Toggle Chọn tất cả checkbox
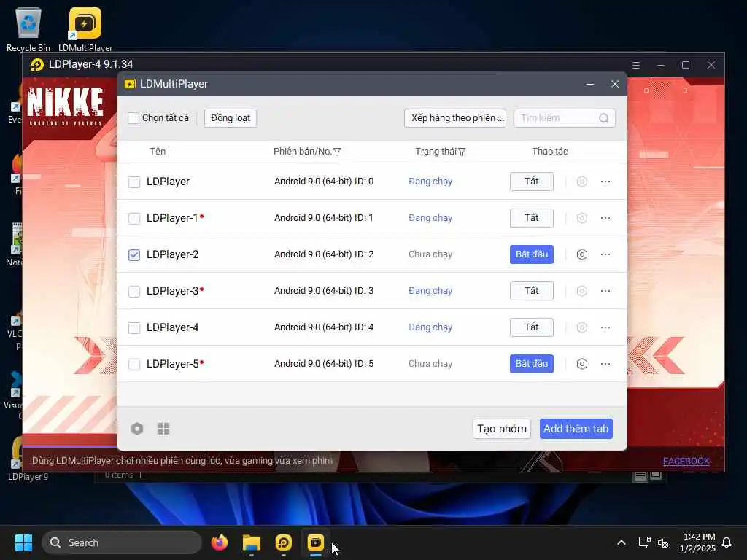 (x=133, y=118)
